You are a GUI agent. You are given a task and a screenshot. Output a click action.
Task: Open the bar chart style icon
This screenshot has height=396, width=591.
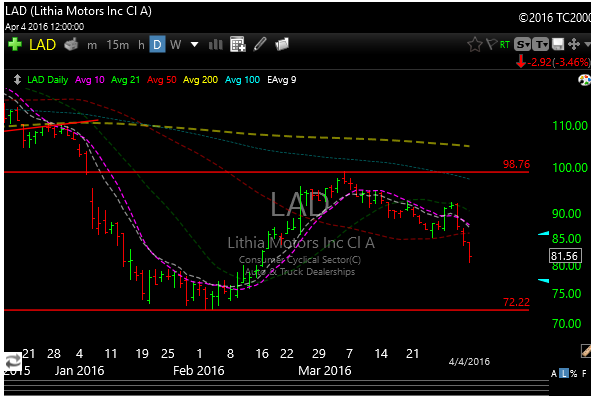[x=216, y=45]
